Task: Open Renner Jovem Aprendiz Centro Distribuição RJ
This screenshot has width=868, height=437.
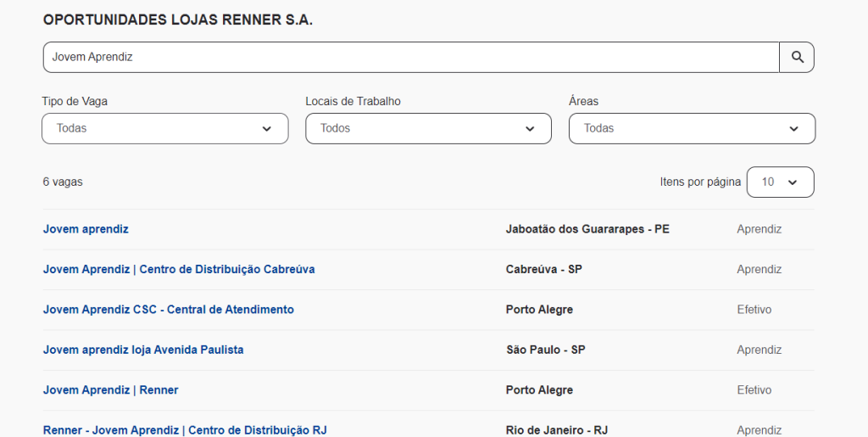Action: (x=185, y=430)
